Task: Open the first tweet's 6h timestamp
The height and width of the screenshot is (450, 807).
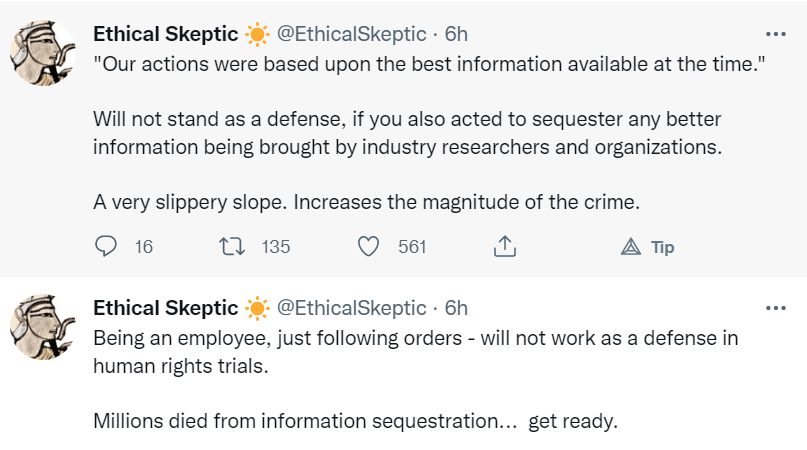Action: (x=456, y=34)
